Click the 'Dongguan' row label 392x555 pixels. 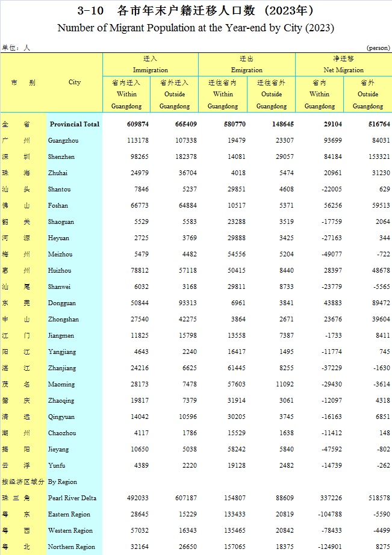pos(61,303)
